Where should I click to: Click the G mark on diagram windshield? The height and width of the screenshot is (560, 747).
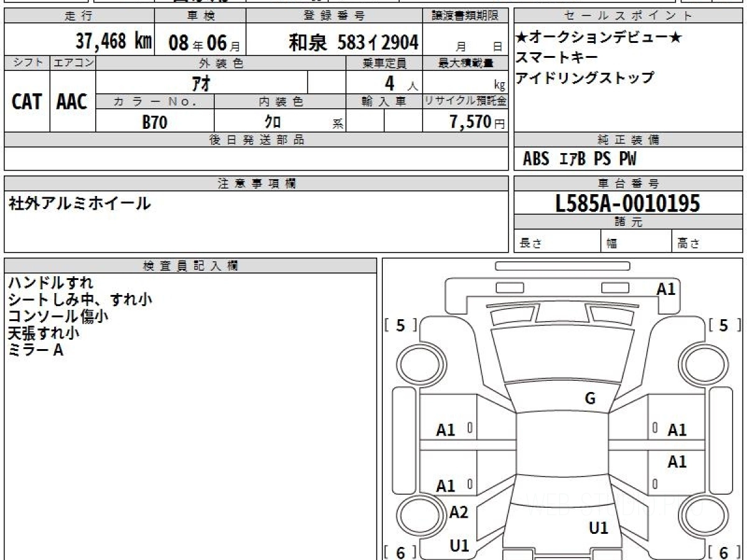[x=590, y=399]
